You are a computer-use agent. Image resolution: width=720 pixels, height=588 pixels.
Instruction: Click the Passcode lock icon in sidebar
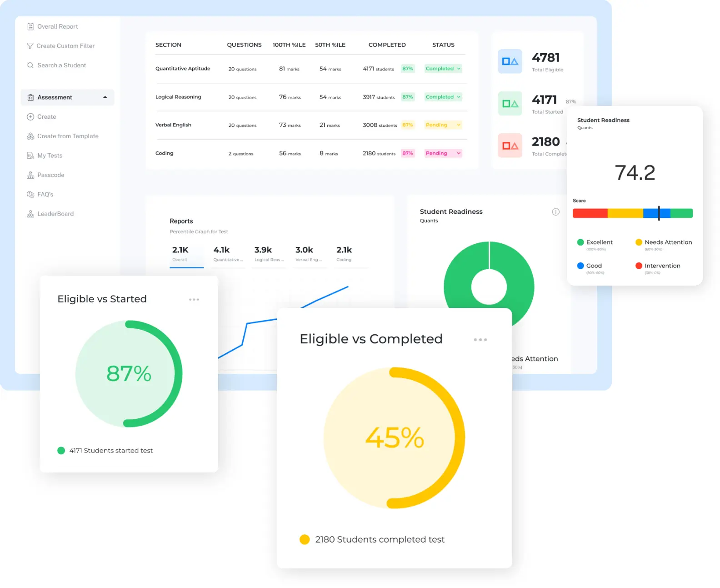click(30, 175)
